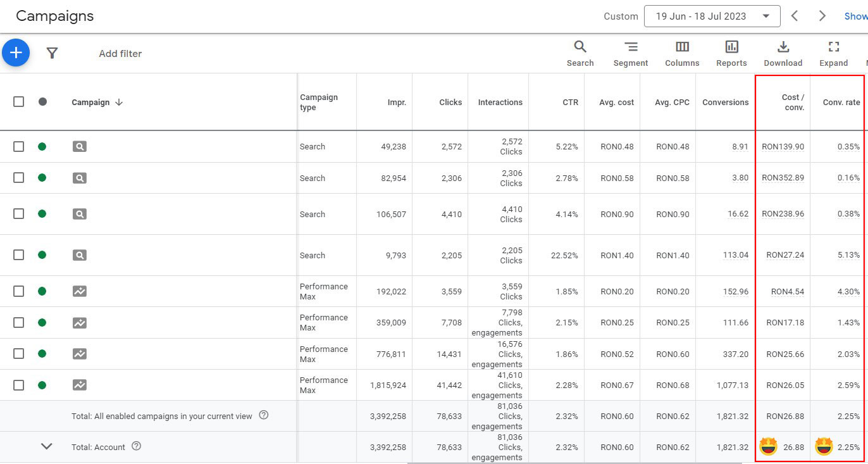The height and width of the screenshot is (464, 868).
Task: Select the first Search campaign checkbox
Action: 19,147
